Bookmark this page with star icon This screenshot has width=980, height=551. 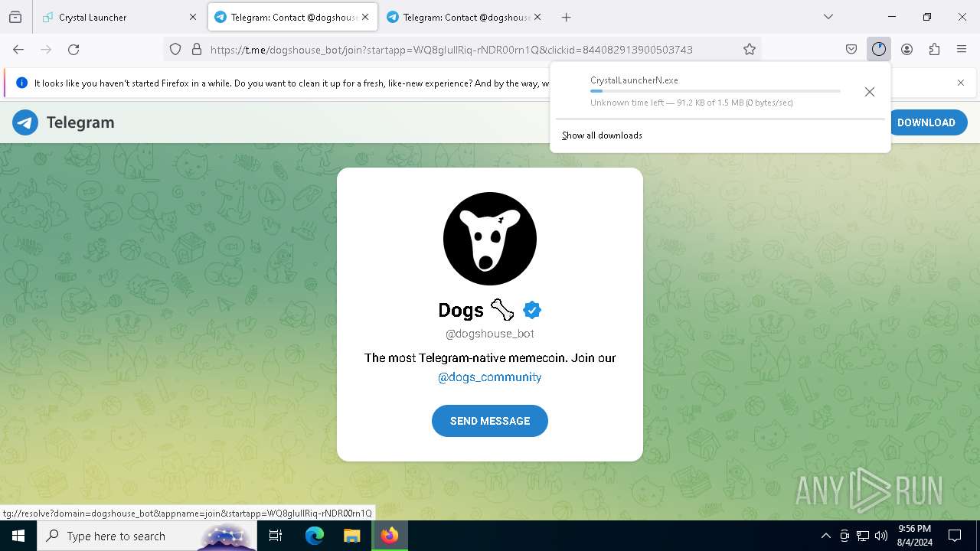point(750,49)
